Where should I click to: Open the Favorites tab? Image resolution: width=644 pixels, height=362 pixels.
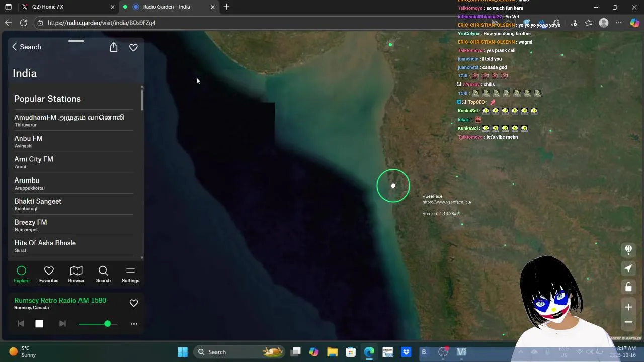pos(49,275)
